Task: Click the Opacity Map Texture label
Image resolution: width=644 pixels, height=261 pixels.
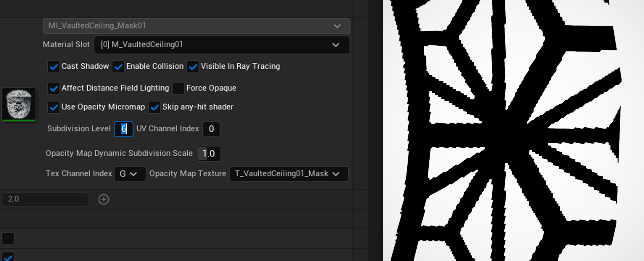Action: click(187, 173)
